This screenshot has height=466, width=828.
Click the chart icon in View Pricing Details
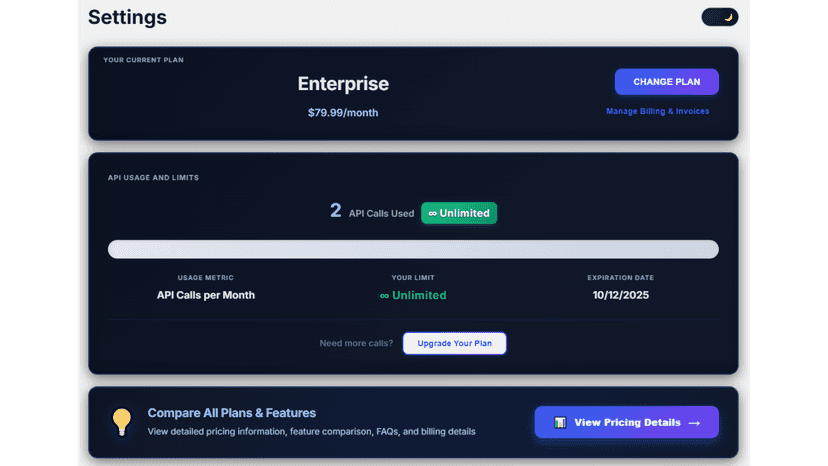tap(560, 422)
